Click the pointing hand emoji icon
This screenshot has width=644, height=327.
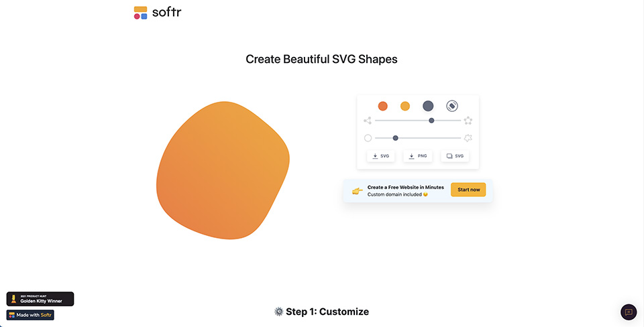(x=357, y=191)
